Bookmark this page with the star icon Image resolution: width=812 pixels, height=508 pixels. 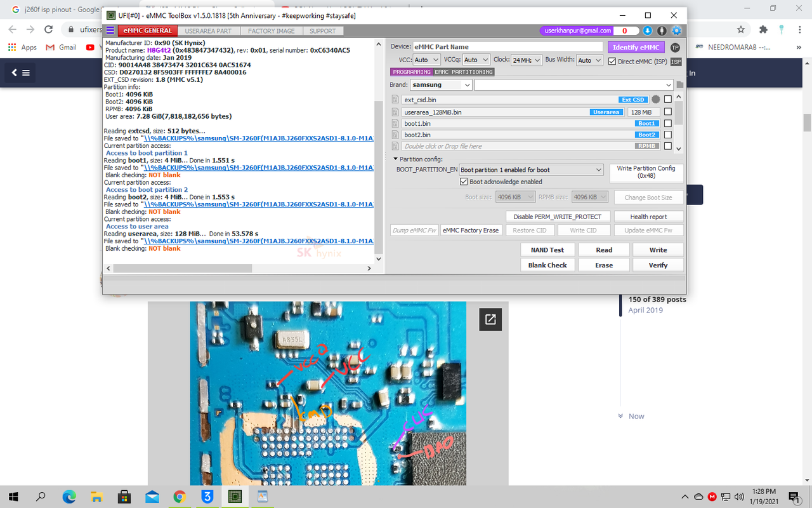coord(741,29)
